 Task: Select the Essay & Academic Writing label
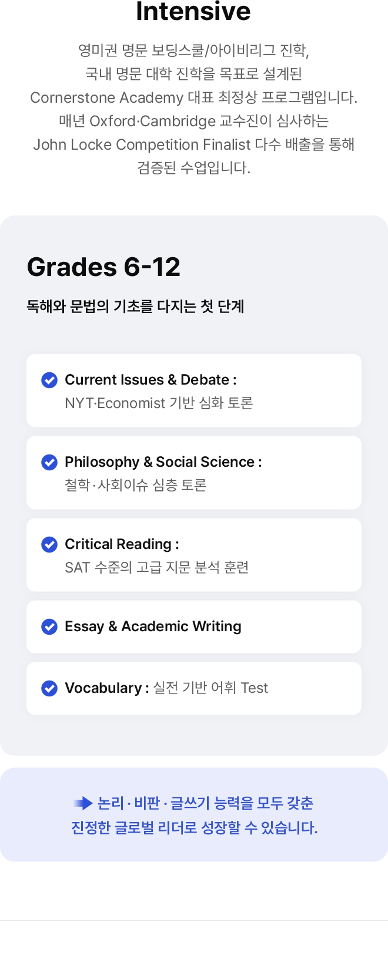tap(153, 627)
